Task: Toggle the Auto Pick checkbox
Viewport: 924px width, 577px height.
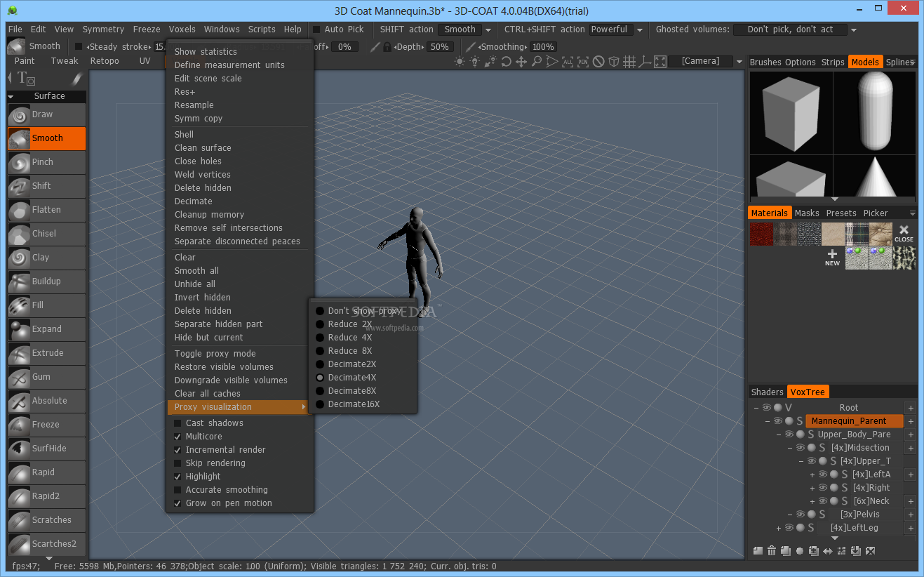Action: [316, 29]
